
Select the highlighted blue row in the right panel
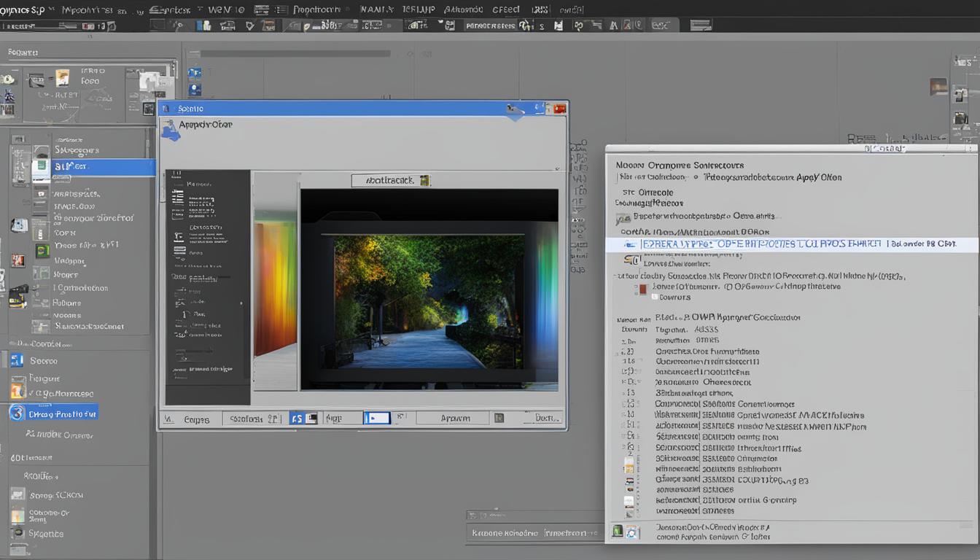click(x=795, y=244)
